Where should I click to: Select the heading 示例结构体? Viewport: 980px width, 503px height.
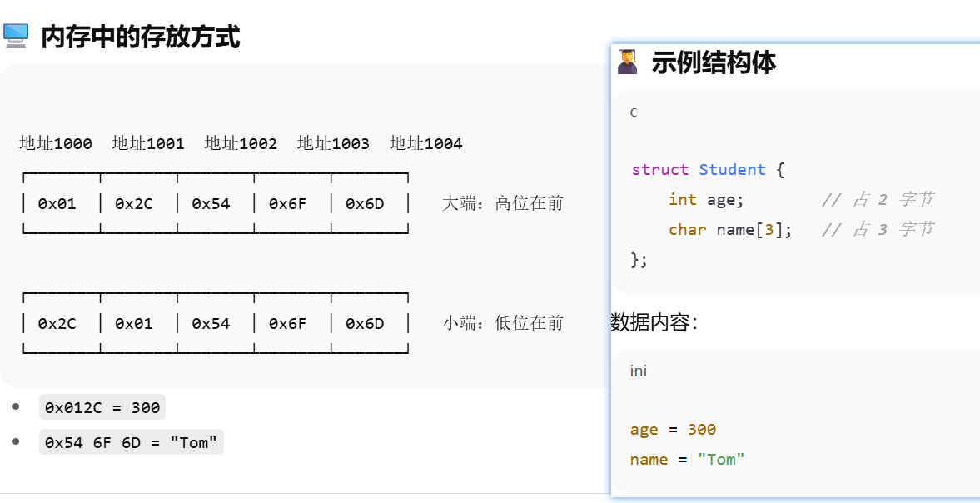tap(714, 62)
